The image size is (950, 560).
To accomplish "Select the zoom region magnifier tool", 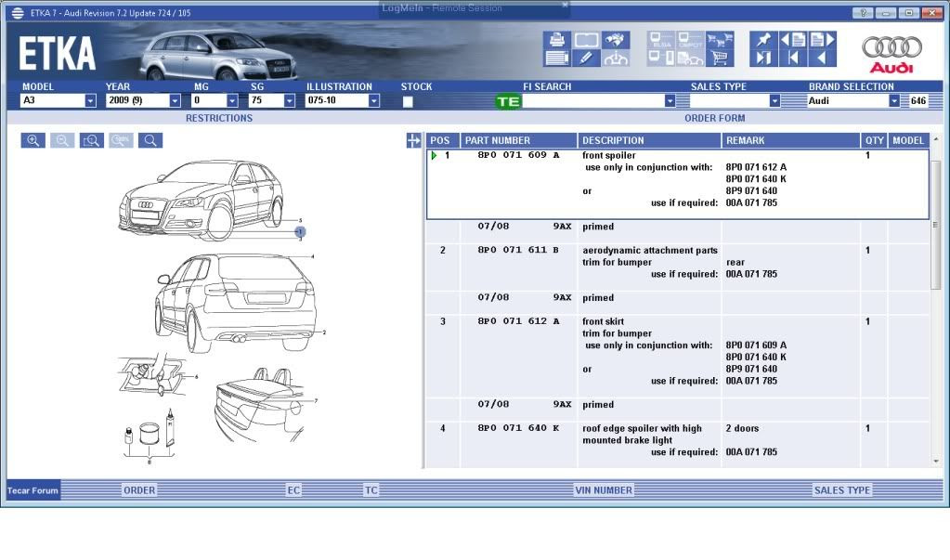I will (92, 140).
